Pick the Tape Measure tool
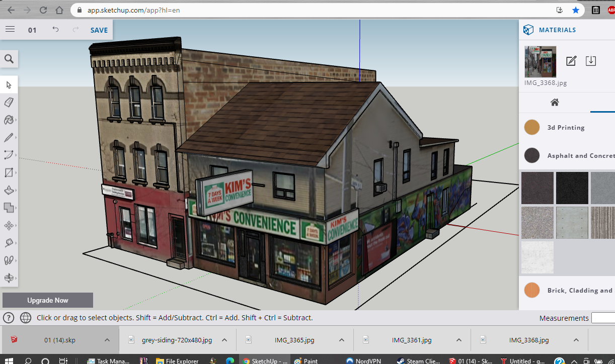This screenshot has width=615, height=364. (9, 243)
